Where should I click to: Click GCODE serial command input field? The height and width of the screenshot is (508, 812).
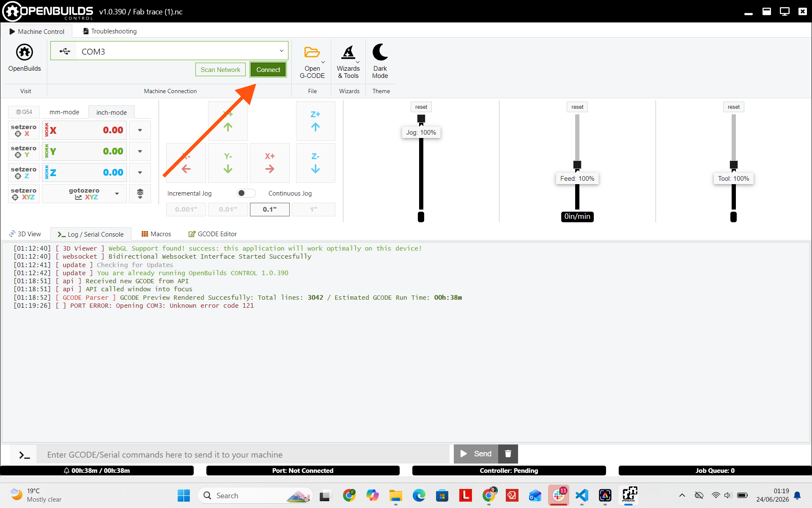pos(243,455)
